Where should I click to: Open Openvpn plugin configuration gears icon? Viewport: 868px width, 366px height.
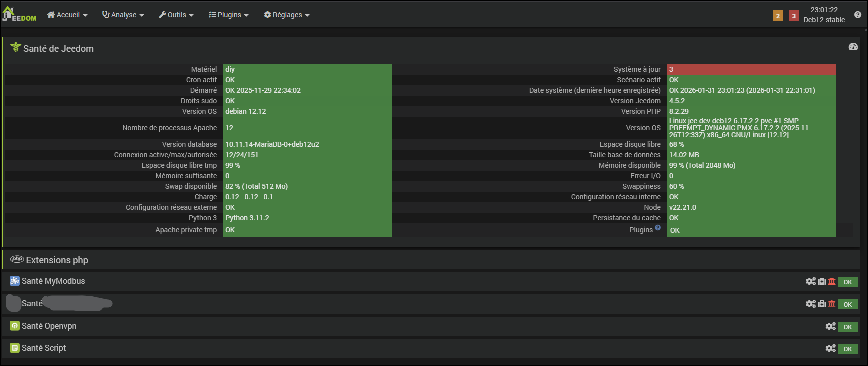point(831,326)
